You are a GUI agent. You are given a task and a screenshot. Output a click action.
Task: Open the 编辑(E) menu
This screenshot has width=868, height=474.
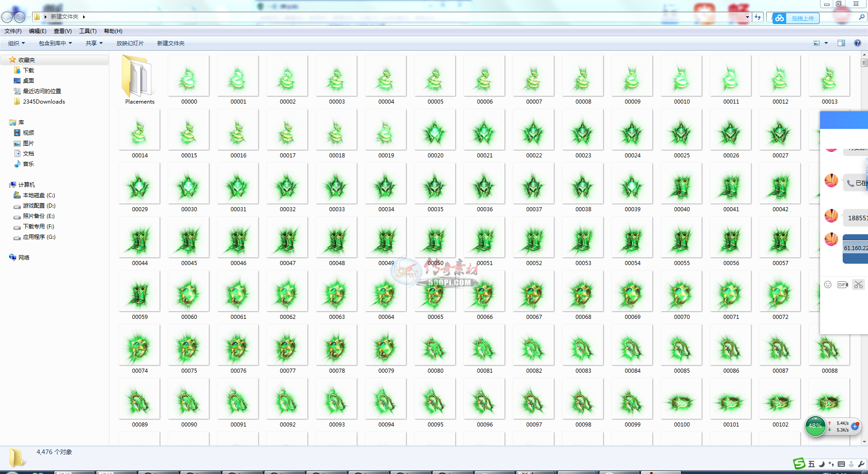(x=38, y=31)
